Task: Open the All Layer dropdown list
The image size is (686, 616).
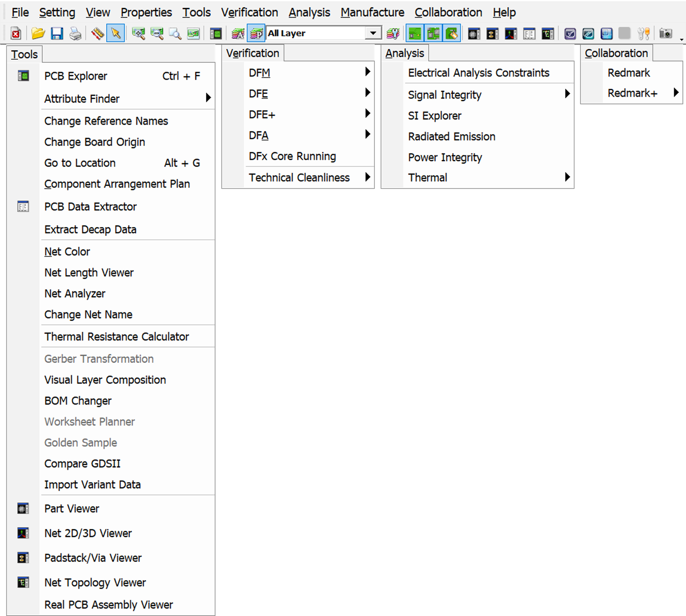Action: click(373, 33)
